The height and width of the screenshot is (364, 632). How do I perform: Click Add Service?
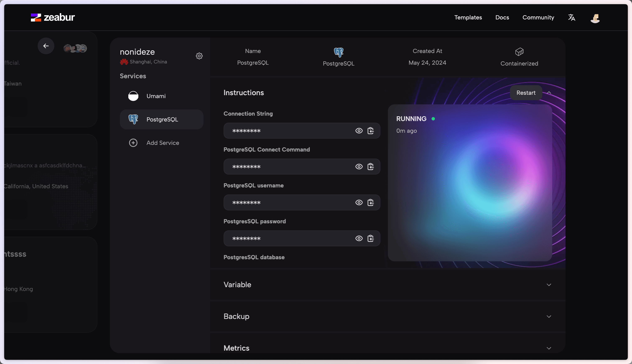161,143
